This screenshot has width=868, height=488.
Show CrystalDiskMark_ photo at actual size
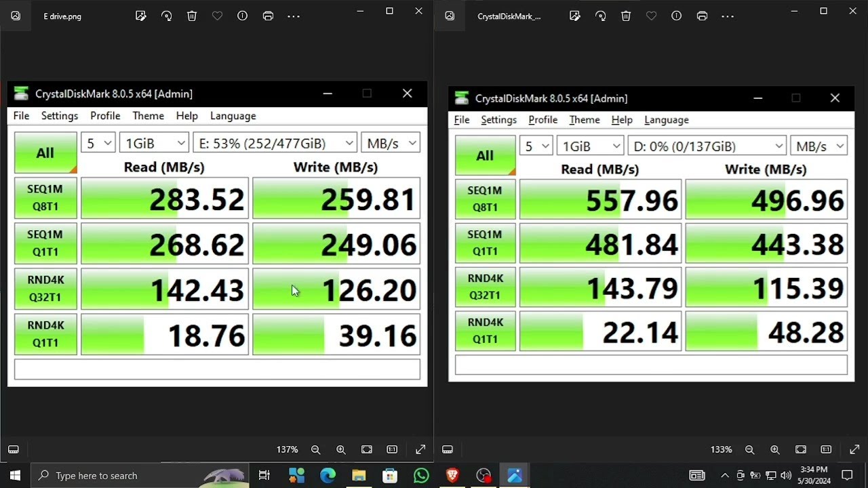(x=826, y=449)
